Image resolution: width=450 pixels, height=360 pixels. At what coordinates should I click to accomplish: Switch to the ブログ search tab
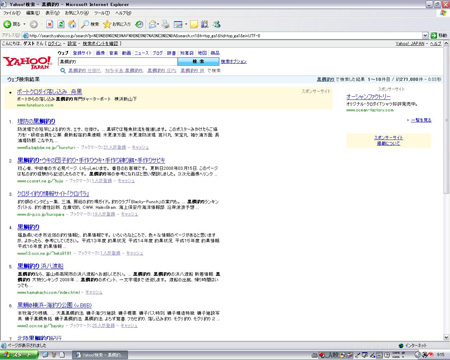pyautogui.click(x=158, y=53)
